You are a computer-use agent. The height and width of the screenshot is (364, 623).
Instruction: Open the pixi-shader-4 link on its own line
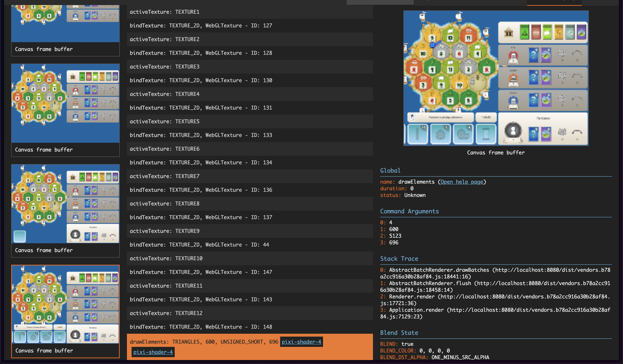click(153, 352)
